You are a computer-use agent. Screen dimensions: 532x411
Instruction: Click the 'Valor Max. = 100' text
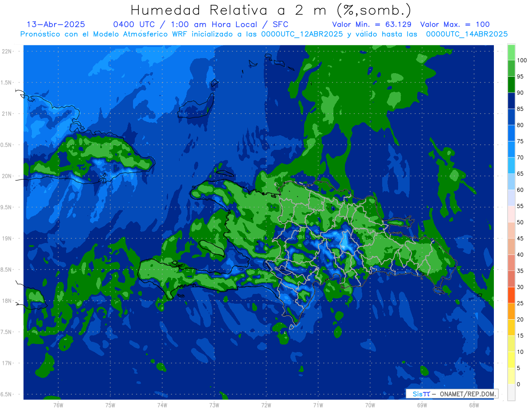click(x=455, y=24)
